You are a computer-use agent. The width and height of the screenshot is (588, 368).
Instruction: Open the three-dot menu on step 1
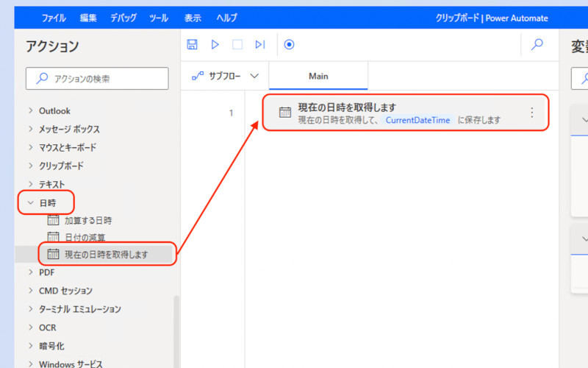coord(531,113)
